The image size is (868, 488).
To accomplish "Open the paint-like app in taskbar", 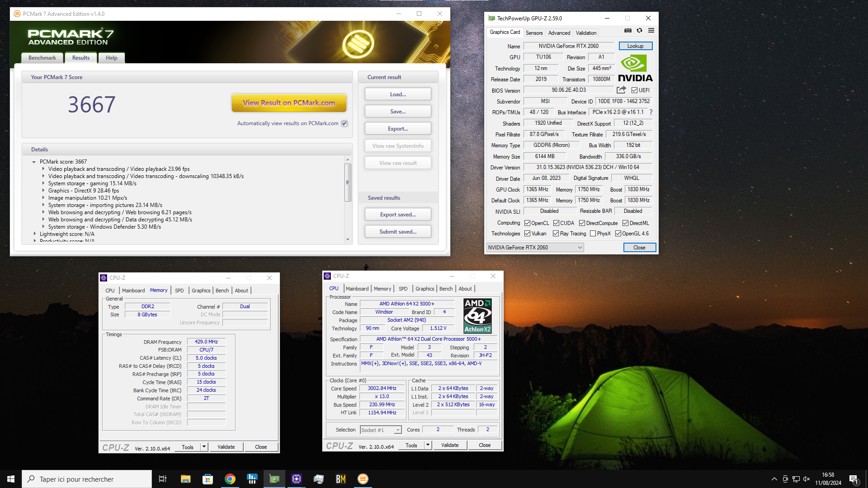I will pos(318,479).
